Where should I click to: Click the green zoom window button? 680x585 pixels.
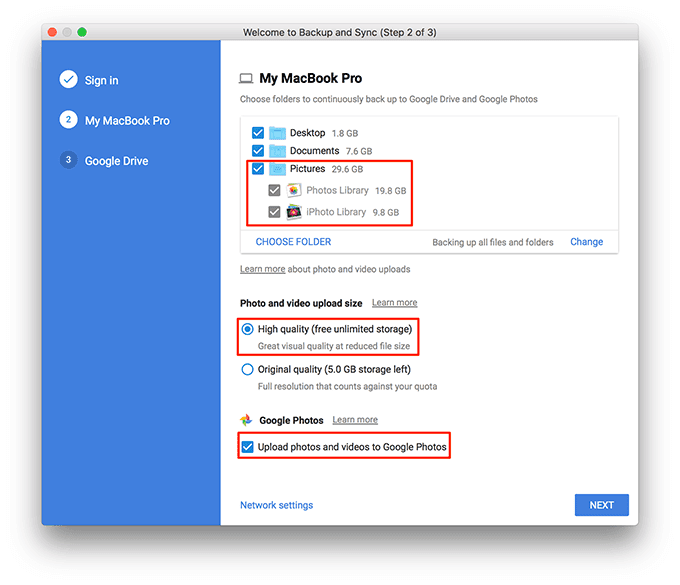(x=82, y=32)
